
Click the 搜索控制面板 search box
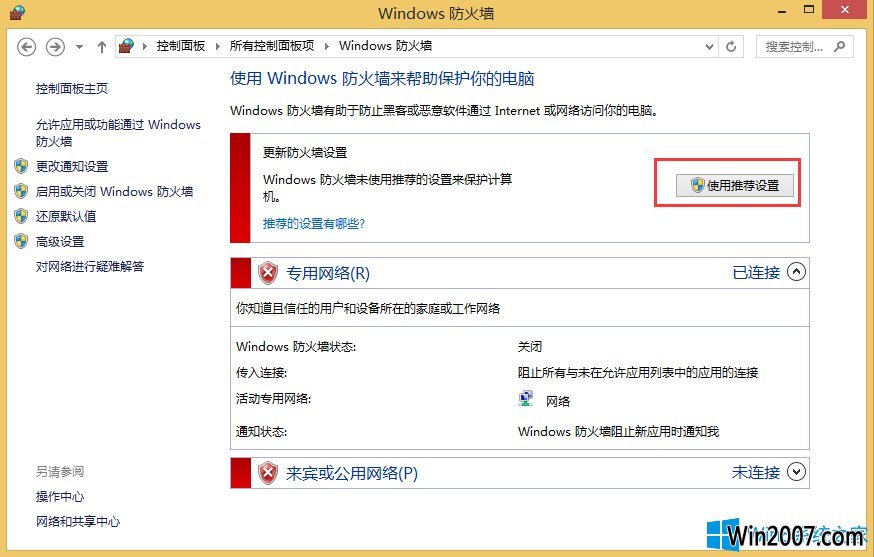coord(804,47)
